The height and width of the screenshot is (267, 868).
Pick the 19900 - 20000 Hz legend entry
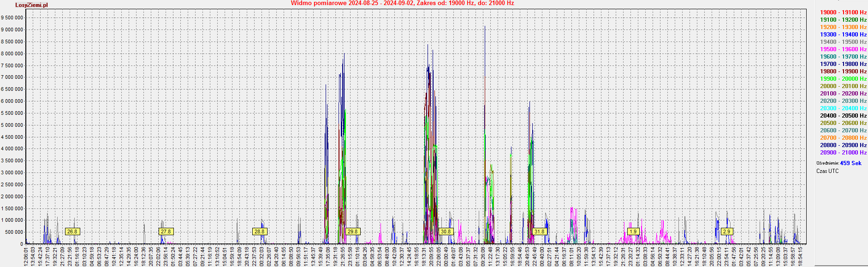pyautogui.click(x=843, y=79)
